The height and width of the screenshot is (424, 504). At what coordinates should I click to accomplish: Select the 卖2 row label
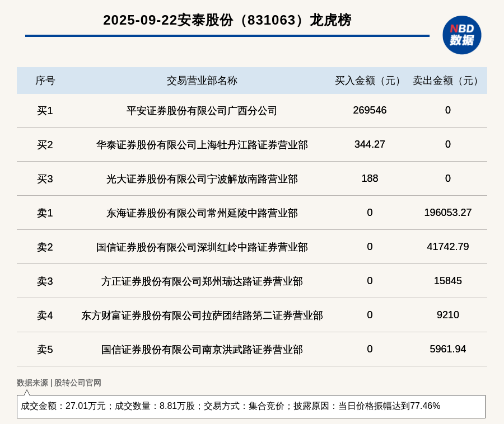[x=45, y=247]
